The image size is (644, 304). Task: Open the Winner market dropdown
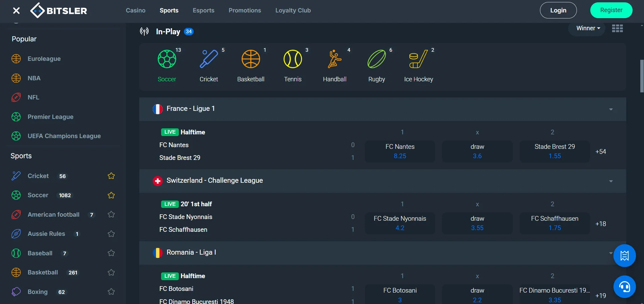587,28
